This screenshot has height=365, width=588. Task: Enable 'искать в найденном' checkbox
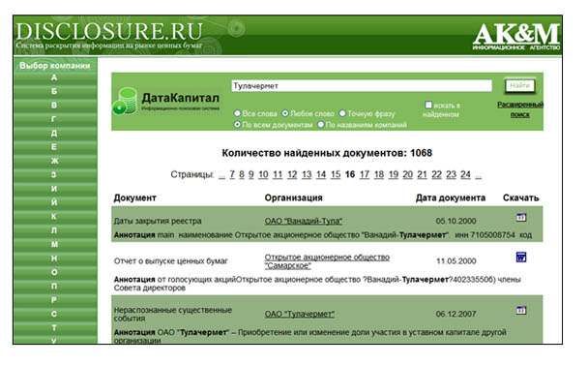pos(428,105)
